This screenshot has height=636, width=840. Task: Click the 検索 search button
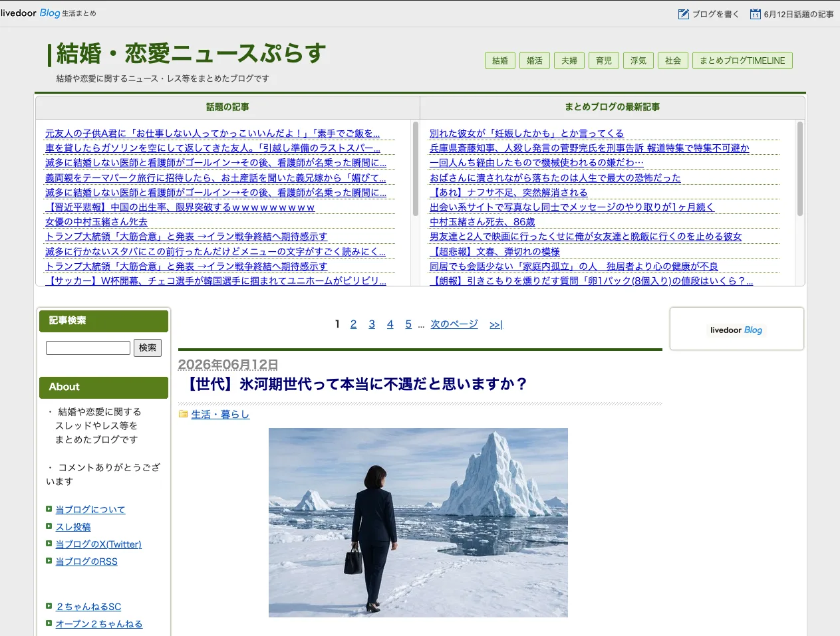(148, 348)
